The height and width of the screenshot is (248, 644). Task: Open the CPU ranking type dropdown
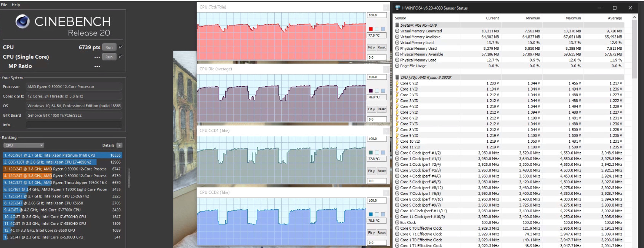(24, 145)
